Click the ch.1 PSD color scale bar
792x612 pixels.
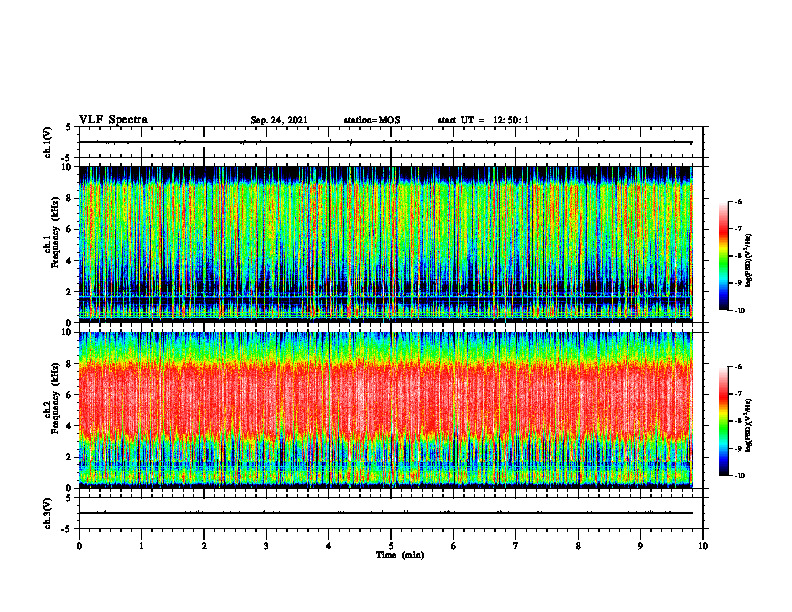(x=723, y=256)
